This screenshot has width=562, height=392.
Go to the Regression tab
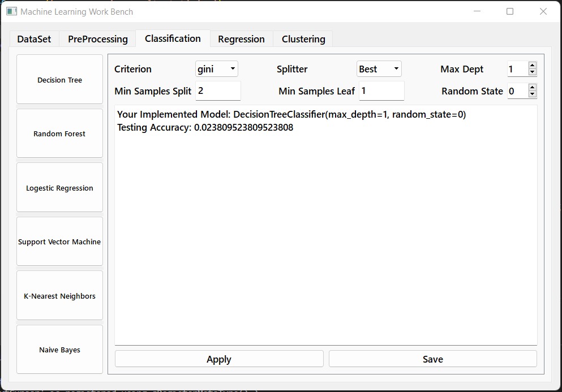[x=241, y=39]
